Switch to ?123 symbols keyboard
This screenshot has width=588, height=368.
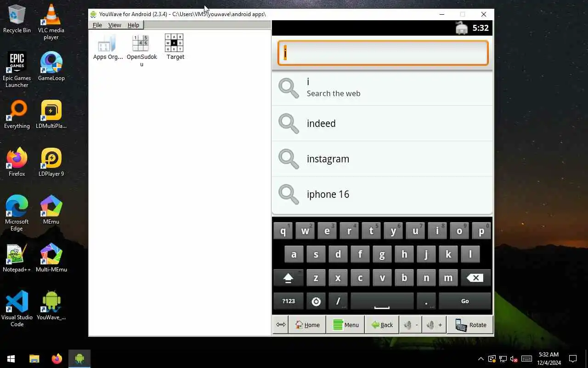click(x=288, y=301)
